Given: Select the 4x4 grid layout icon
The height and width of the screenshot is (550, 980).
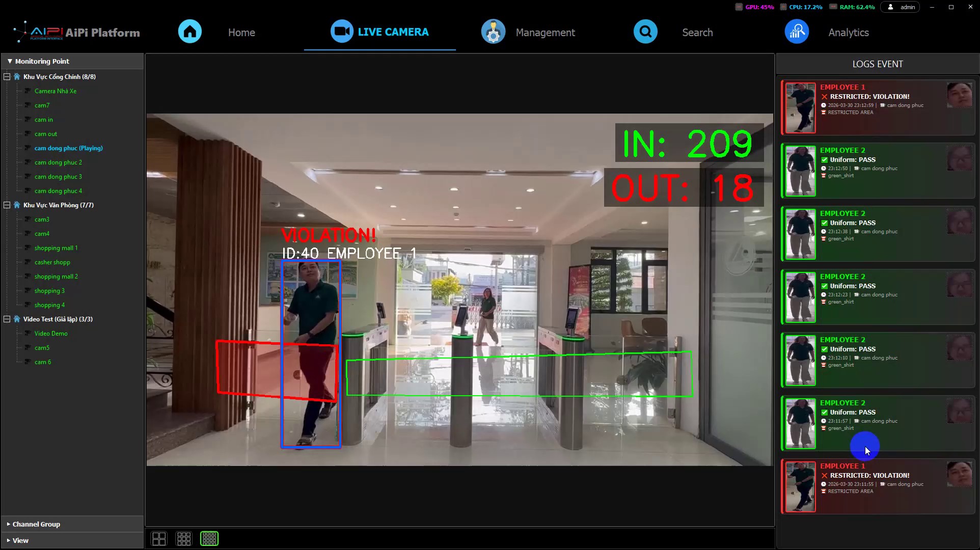Looking at the screenshot, I should [x=209, y=538].
